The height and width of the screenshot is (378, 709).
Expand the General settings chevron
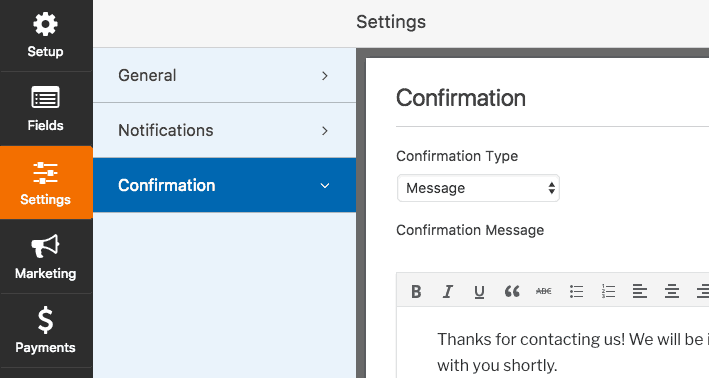pos(325,76)
